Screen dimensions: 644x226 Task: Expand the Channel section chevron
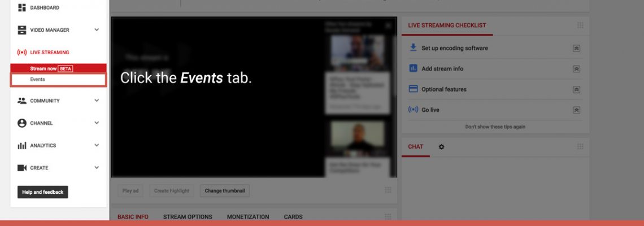pyautogui.click(x=97, y=123)
